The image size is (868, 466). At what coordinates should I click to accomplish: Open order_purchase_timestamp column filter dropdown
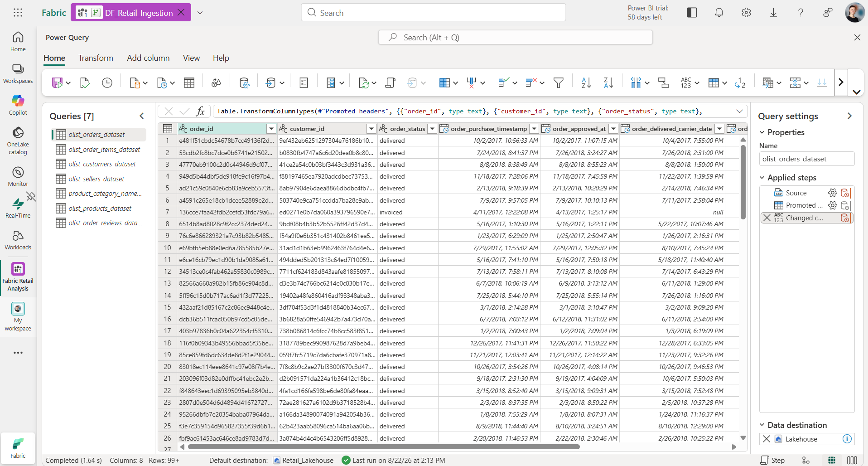[x=534, y=129]
